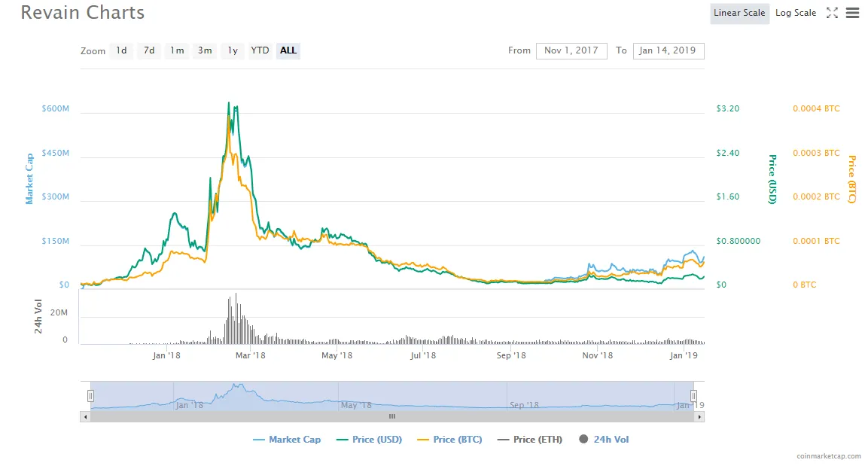Click the 0.0001 BTC axis label
Image resolution: width=868 pixels, height=466 pixels.
tap(816, 242)
